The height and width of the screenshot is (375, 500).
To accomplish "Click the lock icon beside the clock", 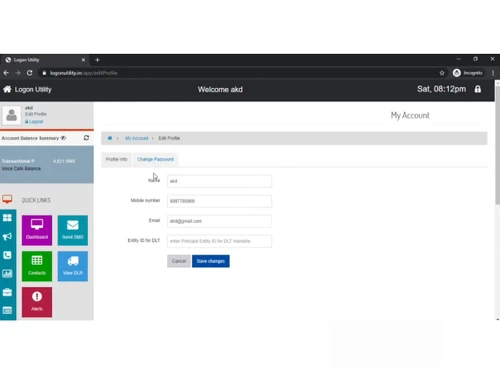I will click(x=478, y=89).
